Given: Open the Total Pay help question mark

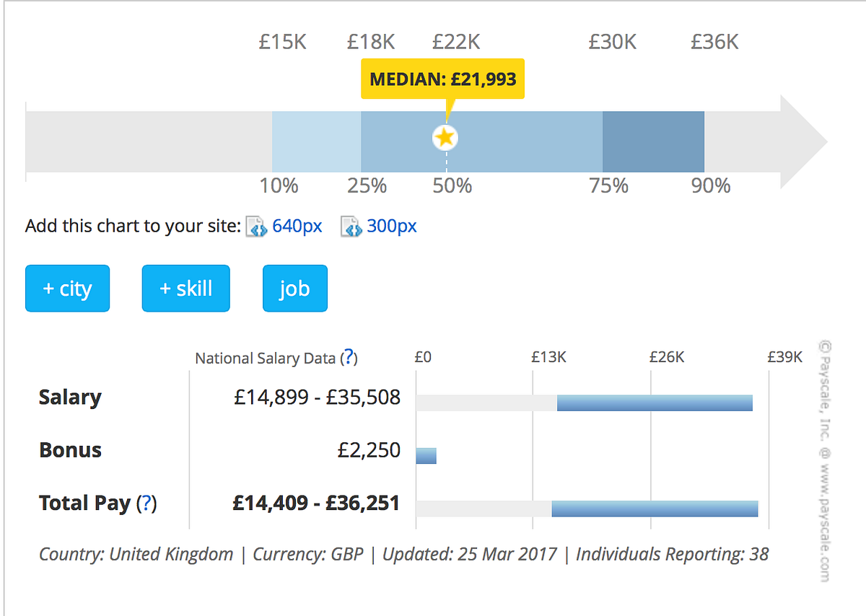Looking at the screenshot, I should [x=146, y=503].
